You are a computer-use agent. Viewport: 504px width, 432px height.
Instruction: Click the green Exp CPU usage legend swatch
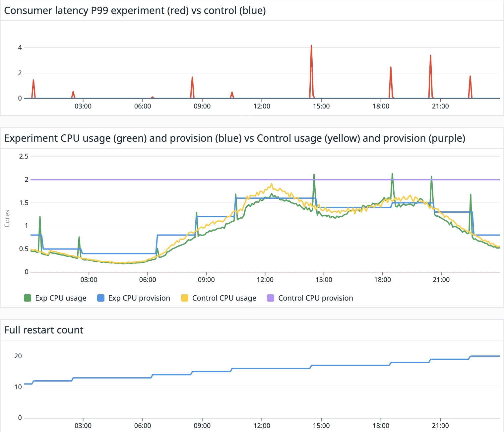(28, 298)
